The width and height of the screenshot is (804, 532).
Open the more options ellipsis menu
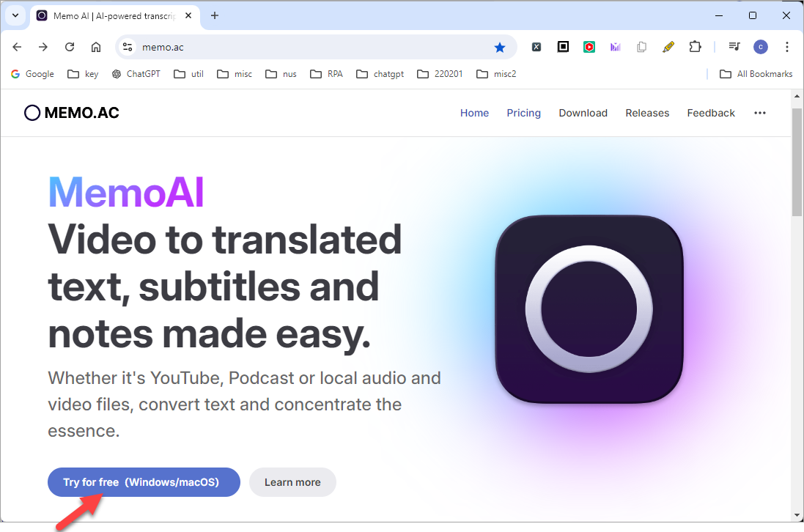coord(760,113)
